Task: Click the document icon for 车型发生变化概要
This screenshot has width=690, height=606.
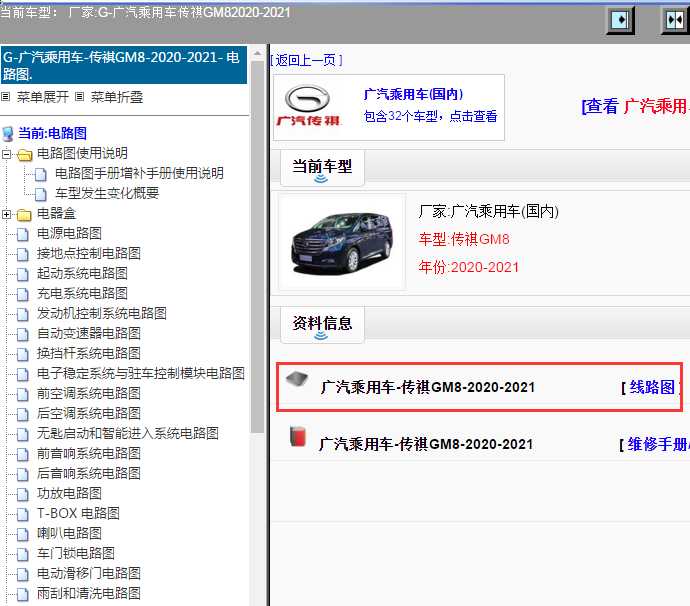Action: point(40,194)
